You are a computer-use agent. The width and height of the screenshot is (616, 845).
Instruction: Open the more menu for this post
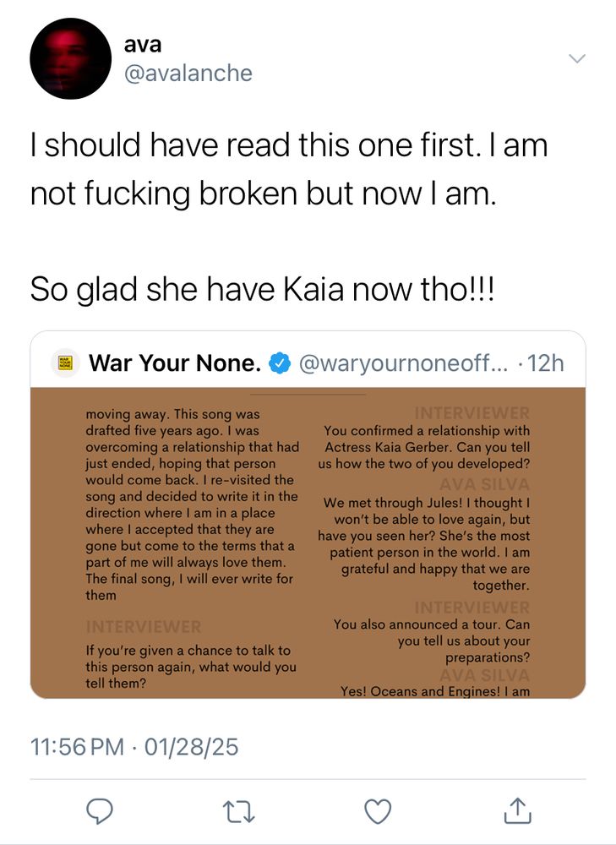point(576,59)
